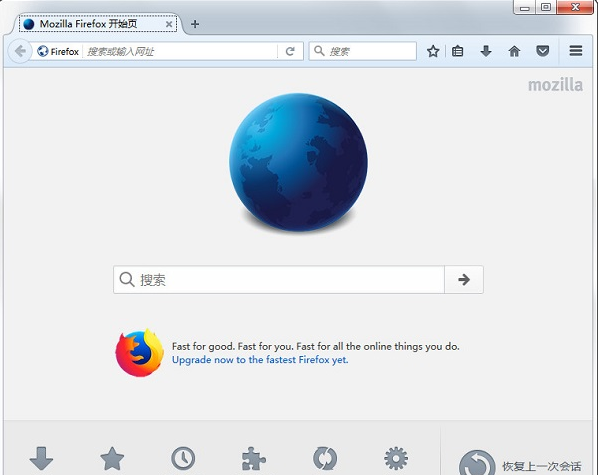Open the Pocket icon in toolbar
The width and height of the screenshot is (599, 475).
click(x=542, y=51)
